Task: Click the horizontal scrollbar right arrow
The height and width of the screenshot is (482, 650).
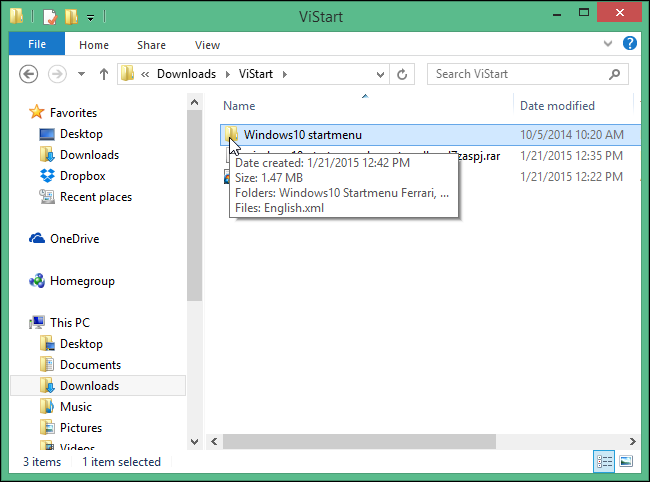Action: (x=633, y=441)
